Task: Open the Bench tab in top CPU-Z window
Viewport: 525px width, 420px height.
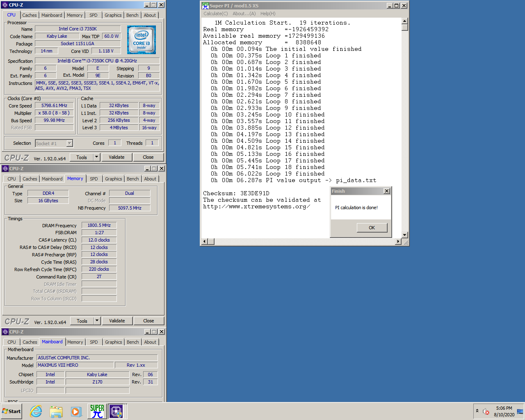Action: tap(132, 15)
